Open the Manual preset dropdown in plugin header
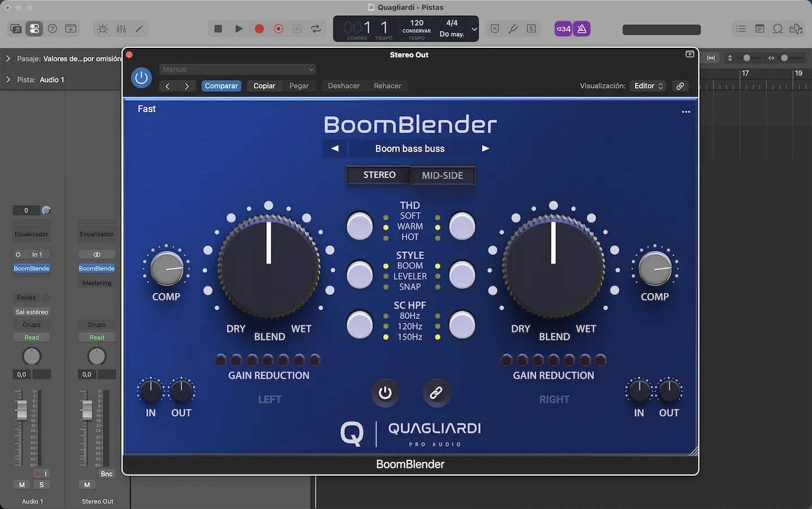 237,69
